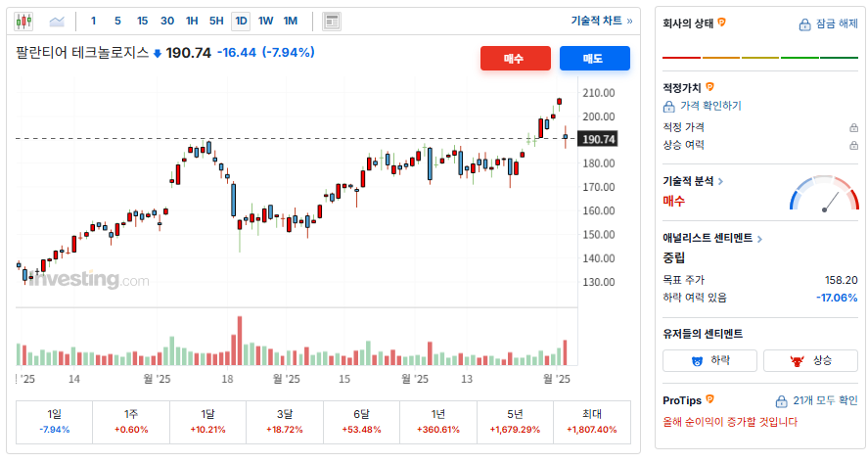The height and width of the screenshot is (463, 868).
Task: Click the 팔란티어 테크놀로지스 stock title
Action: point(82,53)
